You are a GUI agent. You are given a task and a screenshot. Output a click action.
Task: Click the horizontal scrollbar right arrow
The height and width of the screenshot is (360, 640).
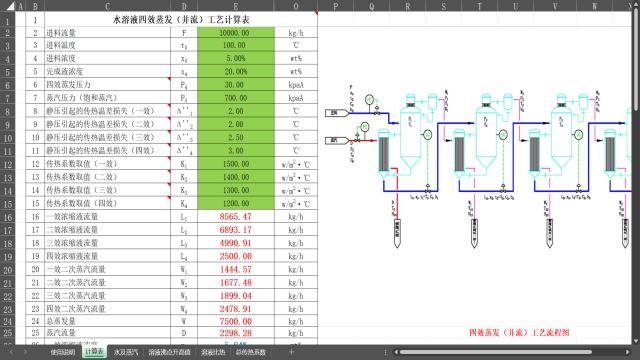pos(628,352)
